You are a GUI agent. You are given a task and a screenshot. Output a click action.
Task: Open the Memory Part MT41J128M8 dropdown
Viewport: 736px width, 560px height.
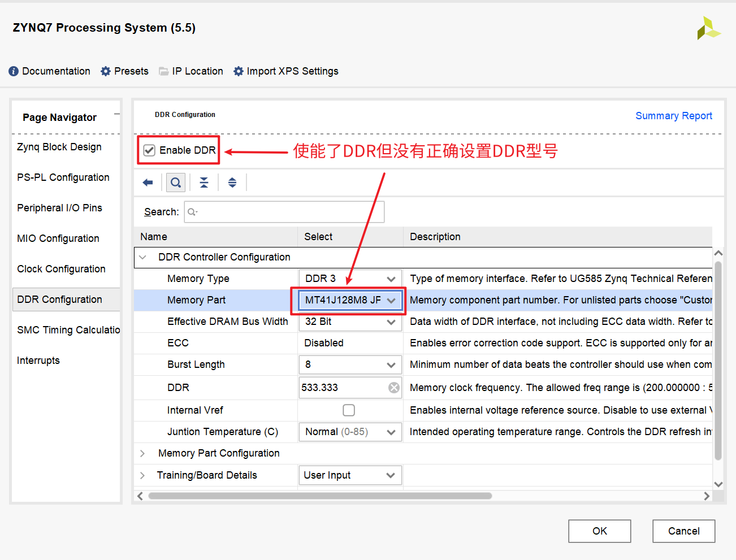350,300
